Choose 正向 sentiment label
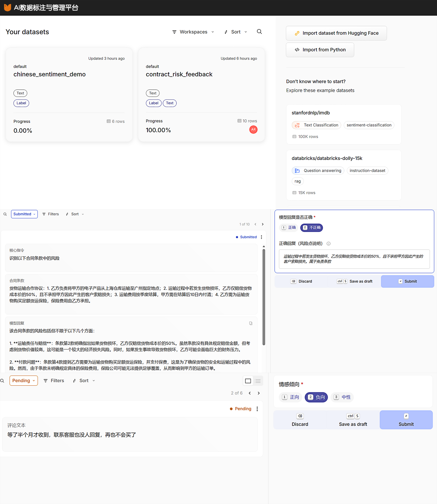Image resolution: width=437 pixels, height=504 pixels. point(291,397)
